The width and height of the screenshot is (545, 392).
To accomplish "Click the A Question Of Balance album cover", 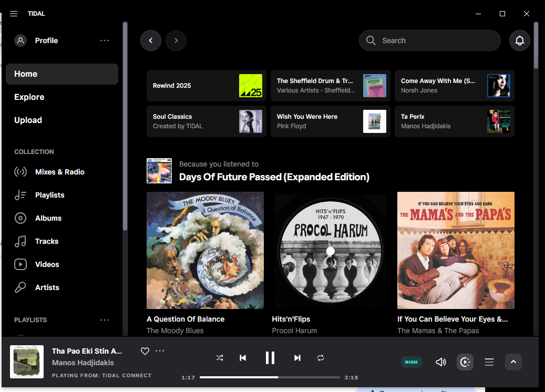I will 205,250.
